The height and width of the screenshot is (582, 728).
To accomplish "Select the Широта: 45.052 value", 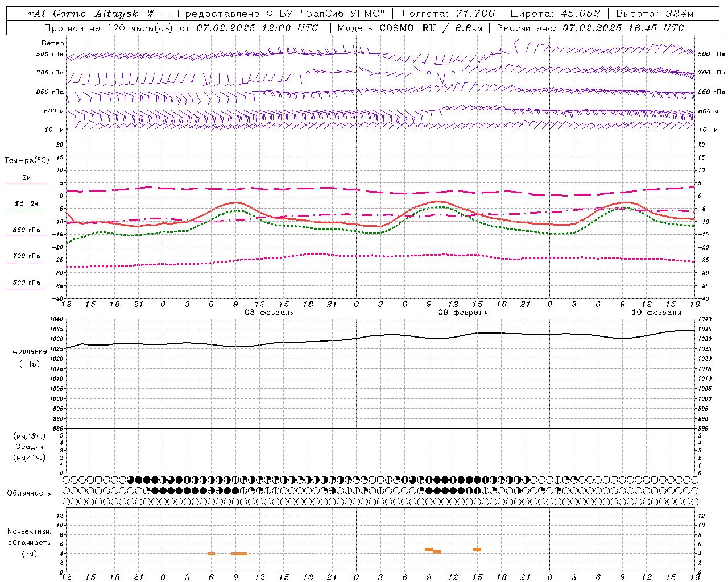I will click(556, 14).
